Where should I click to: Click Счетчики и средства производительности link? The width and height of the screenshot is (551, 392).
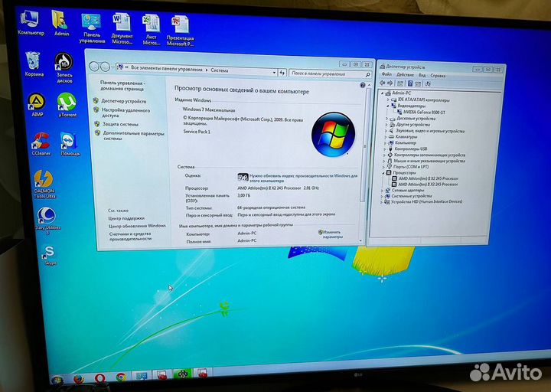point(130,236)
